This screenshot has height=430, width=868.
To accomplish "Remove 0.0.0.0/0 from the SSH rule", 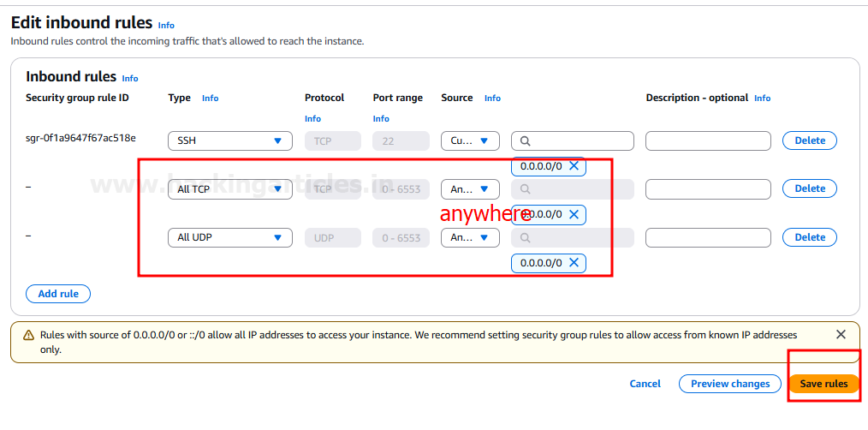I will point(574,165).
